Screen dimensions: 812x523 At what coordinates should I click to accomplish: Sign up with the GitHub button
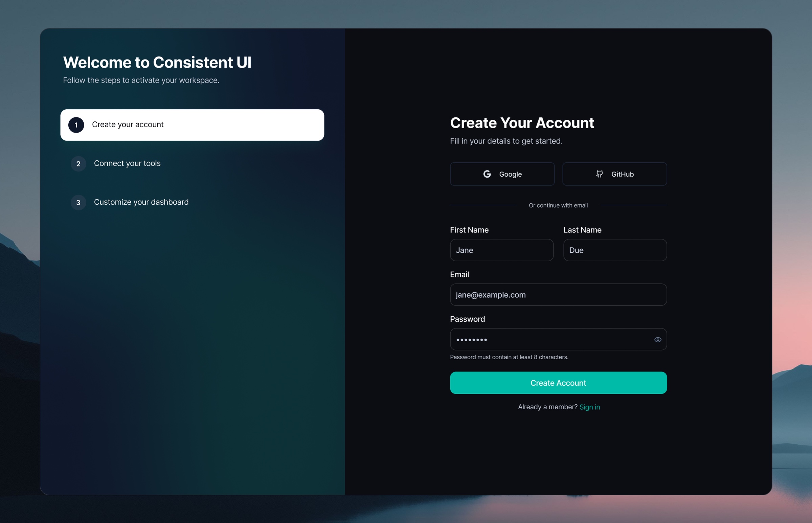click(614, 174)
